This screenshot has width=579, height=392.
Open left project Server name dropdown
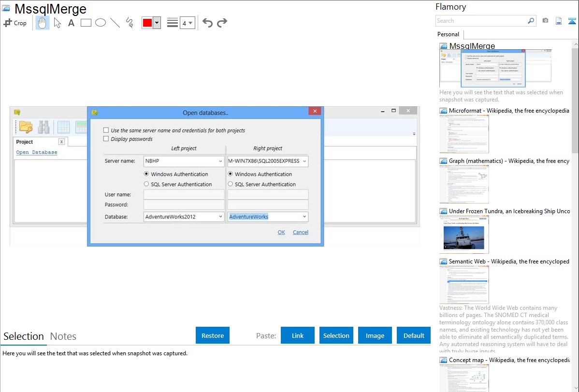220,161
